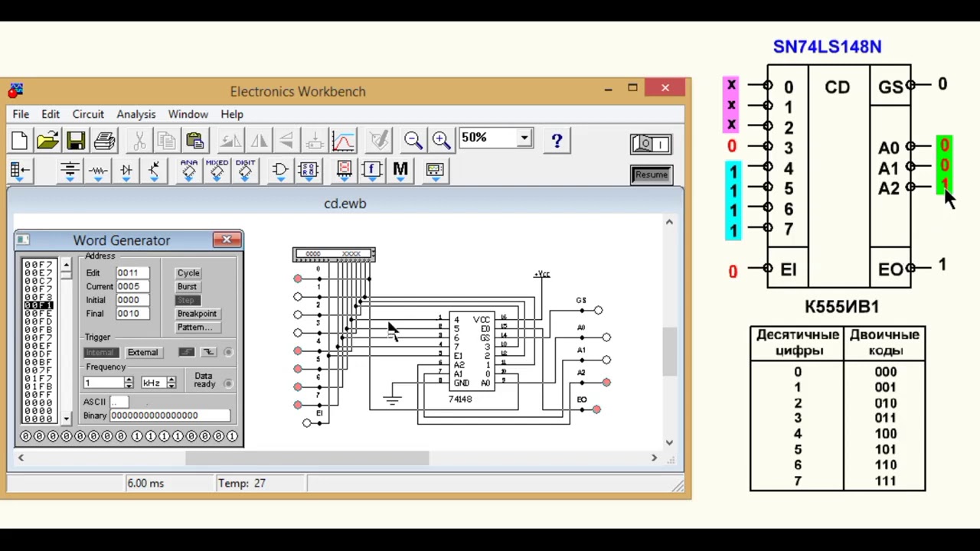
Task: Select word 00FE in the word list
Action: coord(38,314)
